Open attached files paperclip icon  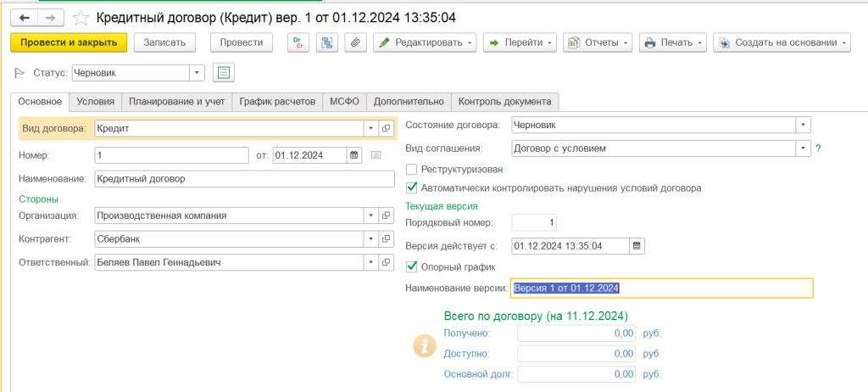click(355, 42)
